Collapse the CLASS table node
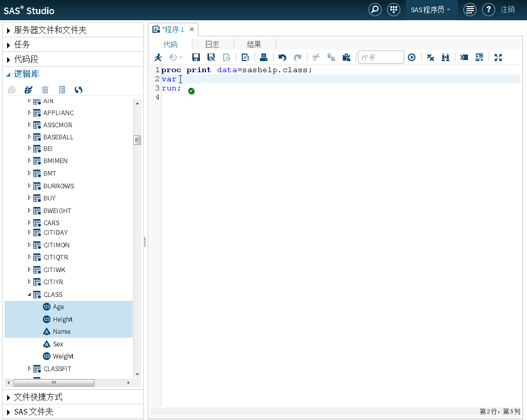Image resolution: width=527 pixels, height=420 pixels. (30, 294)
